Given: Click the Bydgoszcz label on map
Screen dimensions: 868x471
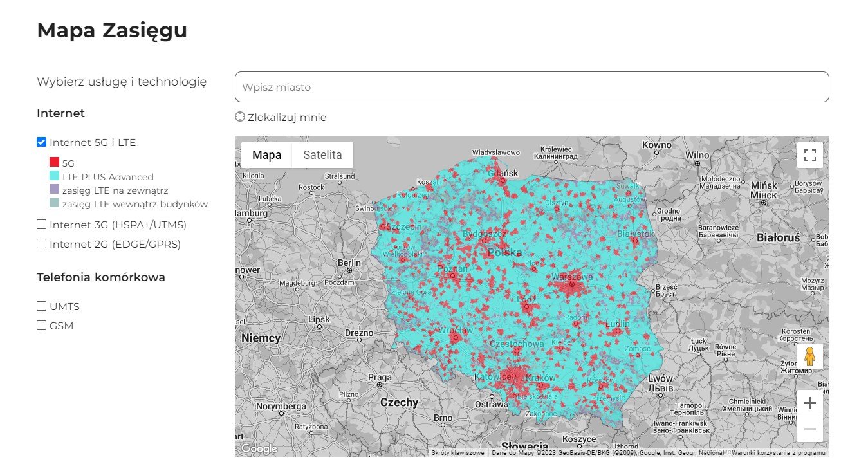Looking at the screenshot, I should tap(484, 233).
